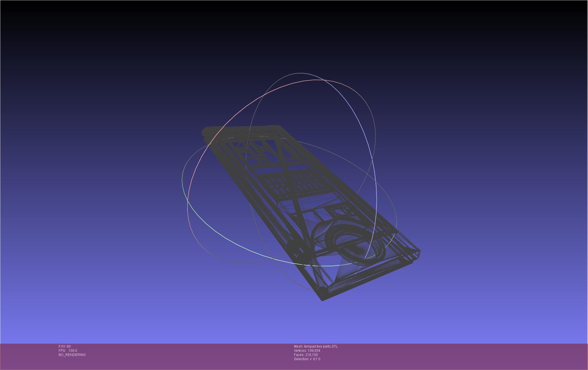Click the Faces: 218,100 count
The width and height of the screenshot is (588, 370).
(x=306, y=355)
